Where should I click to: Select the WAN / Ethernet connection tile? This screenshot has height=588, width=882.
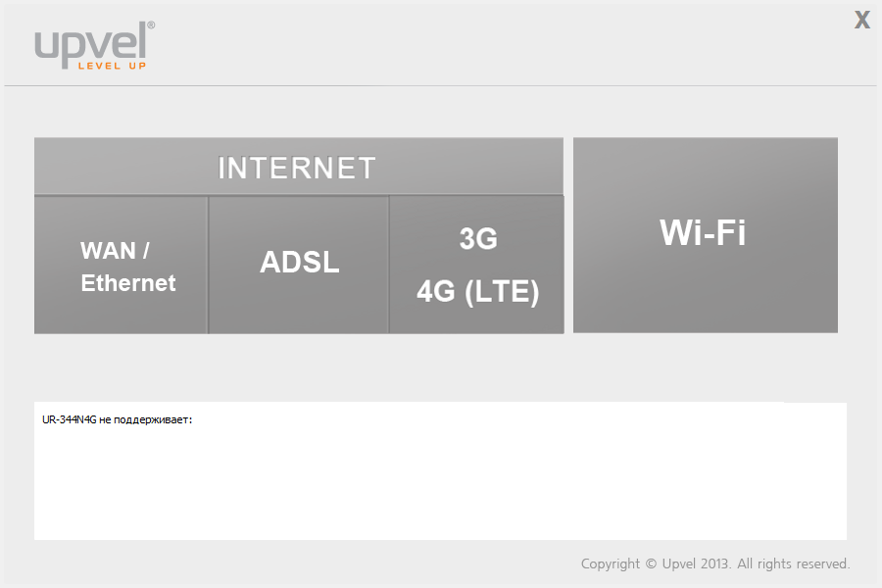(x=122, y=266)
